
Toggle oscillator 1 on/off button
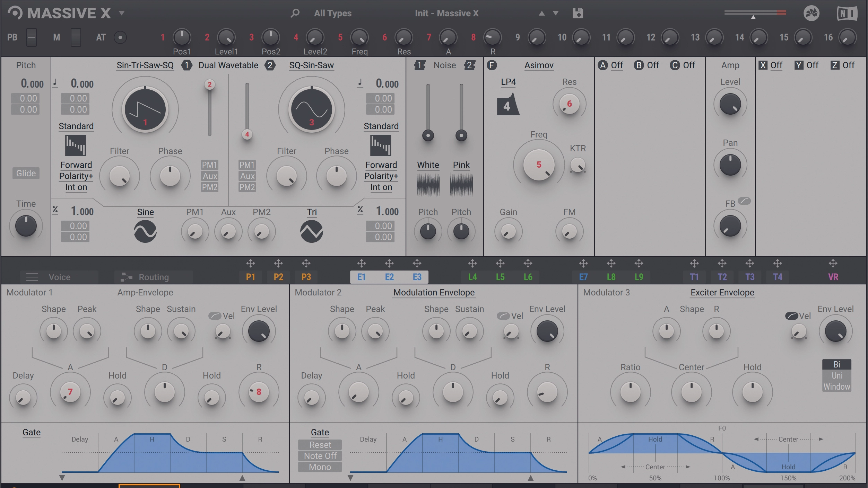point(186,65)
